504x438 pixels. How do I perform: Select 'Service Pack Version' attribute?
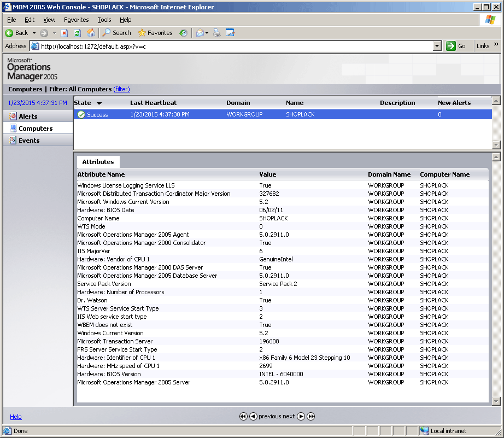[104, 284]
